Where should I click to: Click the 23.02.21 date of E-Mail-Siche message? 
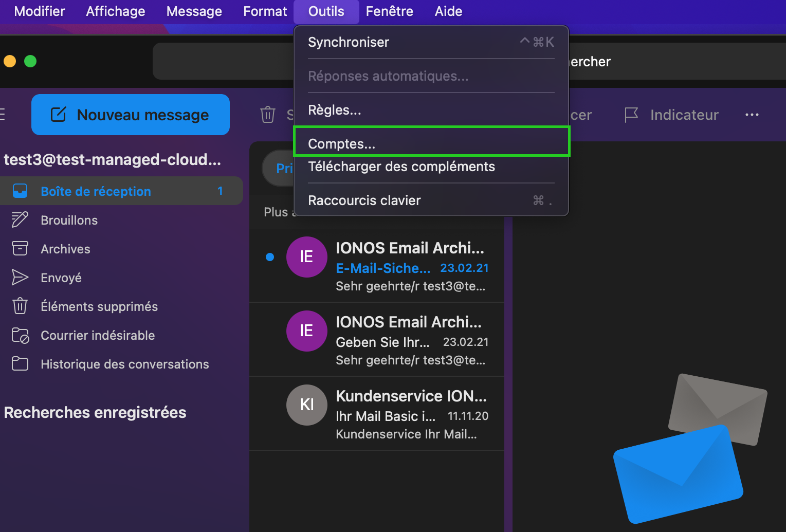[x=464, y=268]
